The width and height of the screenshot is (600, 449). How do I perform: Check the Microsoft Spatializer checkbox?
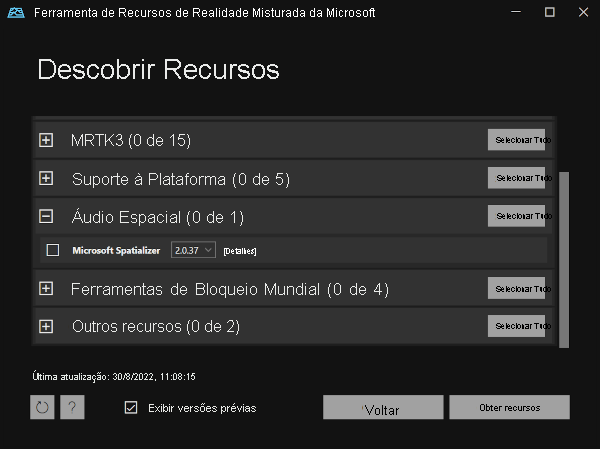click(x=53, y=250)
